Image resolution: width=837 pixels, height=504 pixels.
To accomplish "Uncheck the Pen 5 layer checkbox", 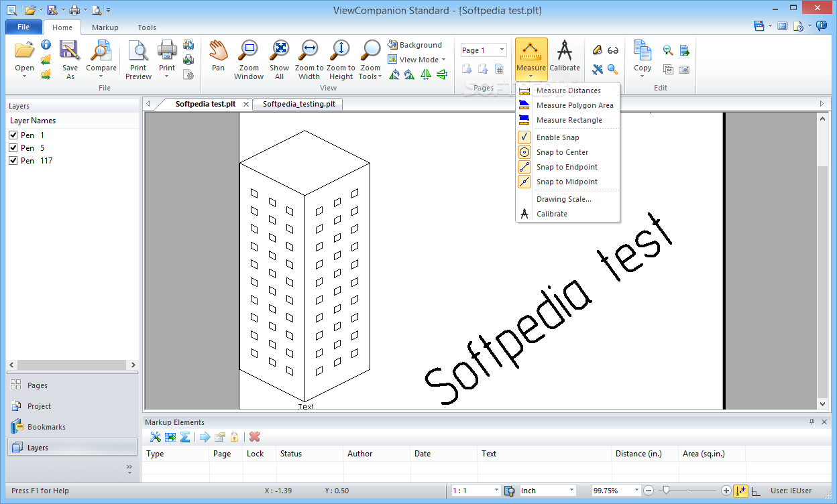I will point(13,148).
